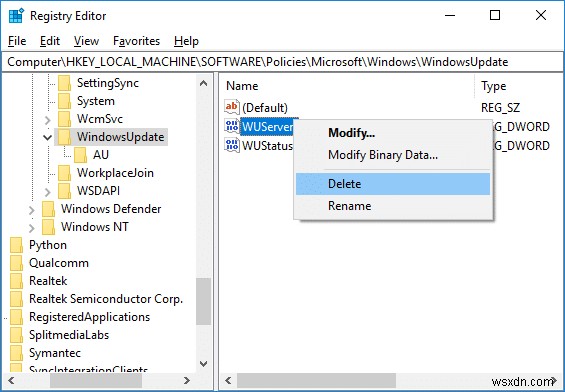Click the tree pane scroll down arrow
The height and width of the screenshot is (392, 565).
click(204, 364)
